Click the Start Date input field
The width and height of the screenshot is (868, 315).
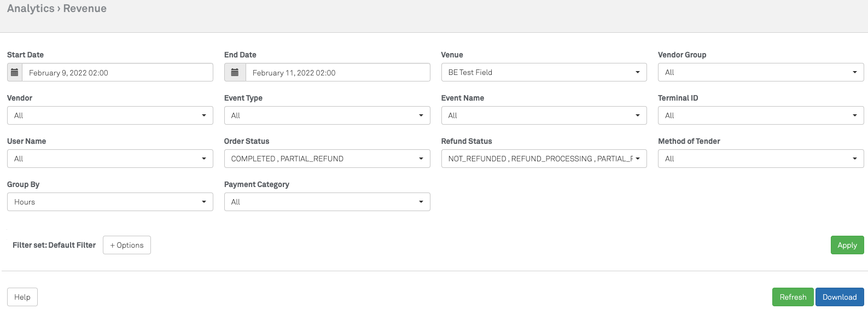tap(117, 72)
